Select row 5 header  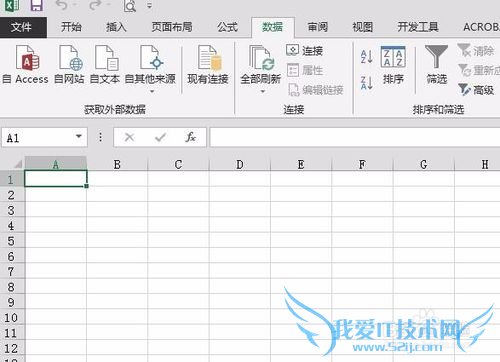tap(12, 240)
